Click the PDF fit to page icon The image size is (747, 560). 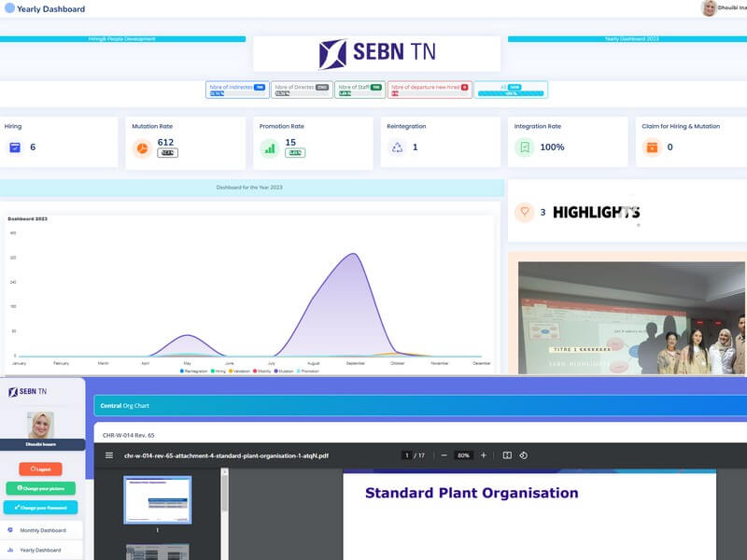coord(507,455)
